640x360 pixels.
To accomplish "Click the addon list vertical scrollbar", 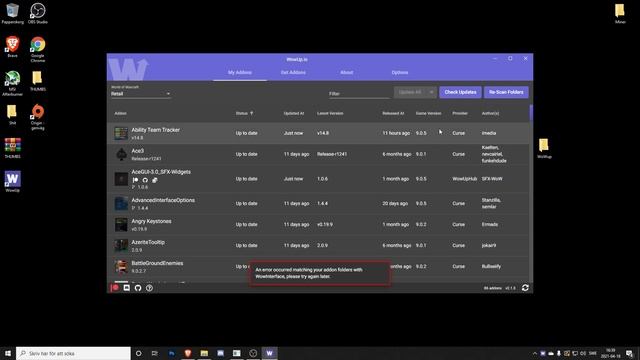I will pos(531,113).
